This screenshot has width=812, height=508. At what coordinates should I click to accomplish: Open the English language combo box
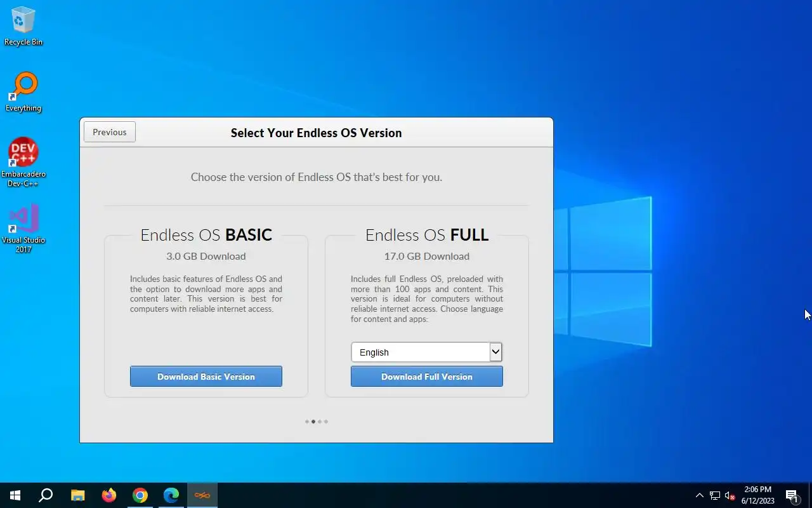pos(427,352)
